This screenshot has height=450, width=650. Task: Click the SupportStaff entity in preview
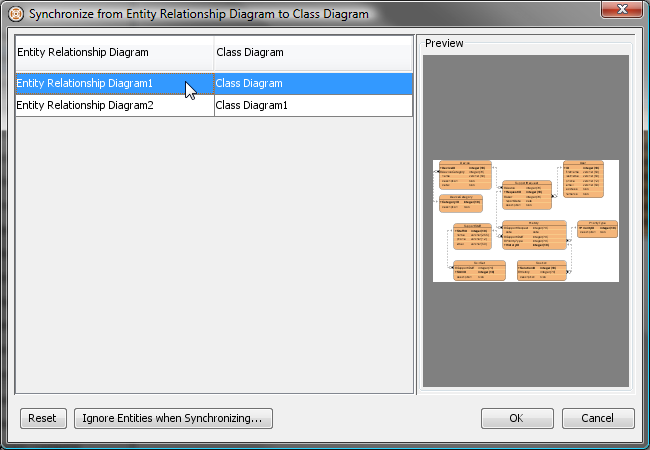point(472,237)
